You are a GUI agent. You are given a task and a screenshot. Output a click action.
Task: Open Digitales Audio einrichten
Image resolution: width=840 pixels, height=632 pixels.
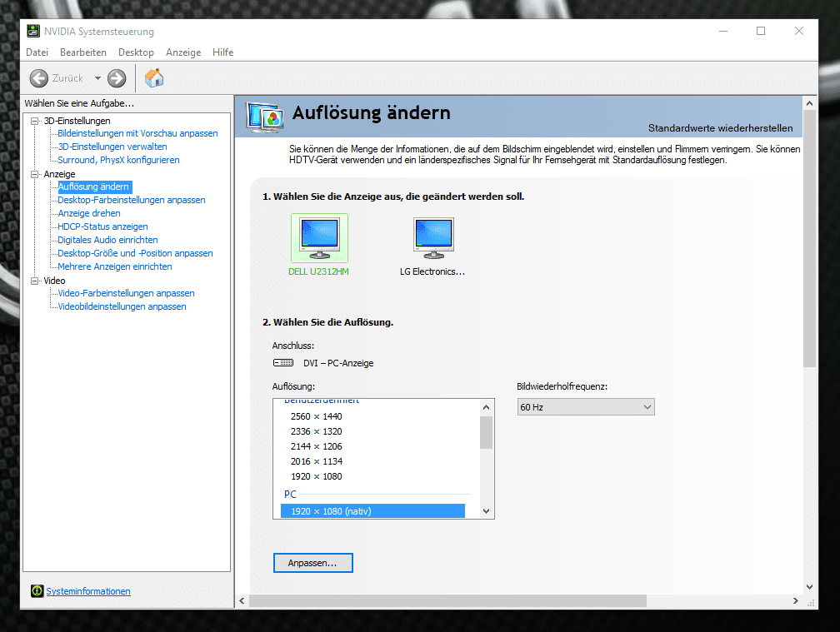coord(107,241)
